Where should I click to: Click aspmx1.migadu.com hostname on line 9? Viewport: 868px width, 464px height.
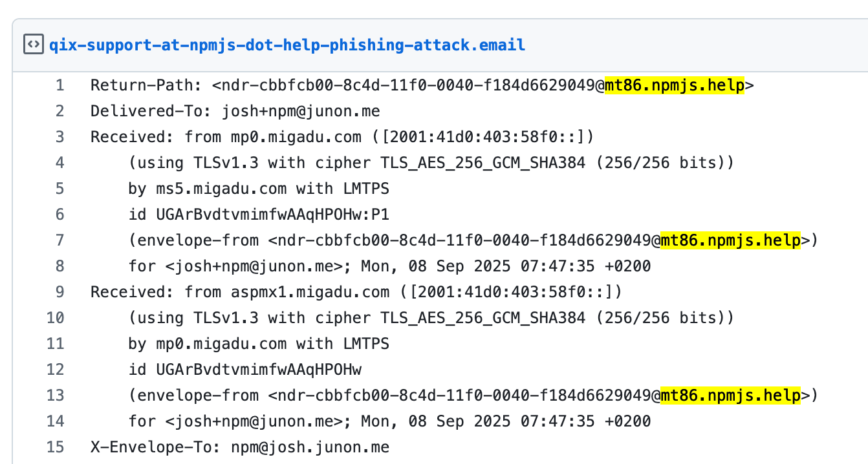click(310, 292)
